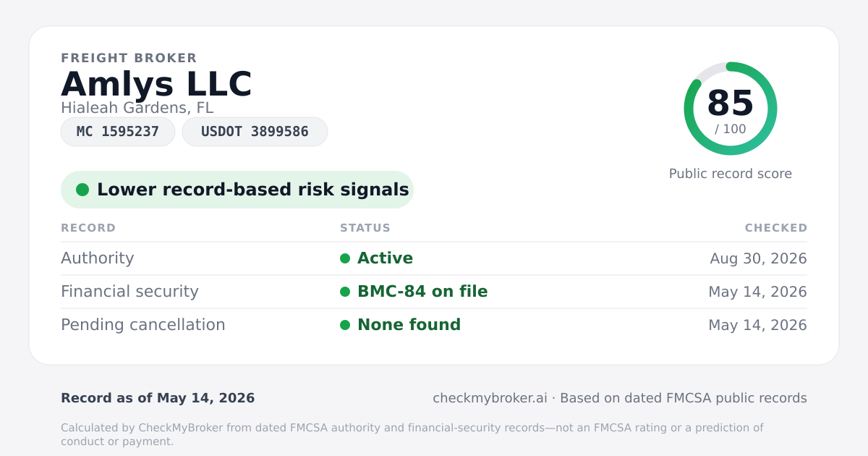Click the green dot beside BMC-84 on file
The height and width of the screenshot is (456, 868).
click(x=345, y=292)
